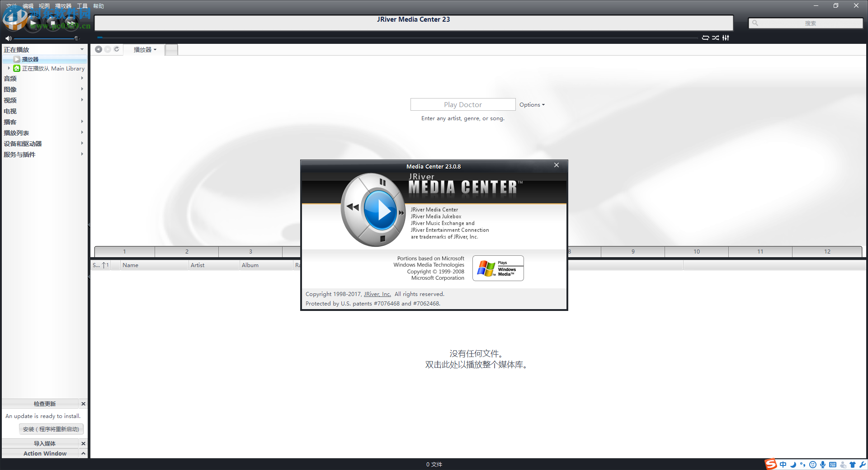This screenshot has height=470, width=868.
Task: Click the Sogou microphone voice input icon
Action: (823, 465)
